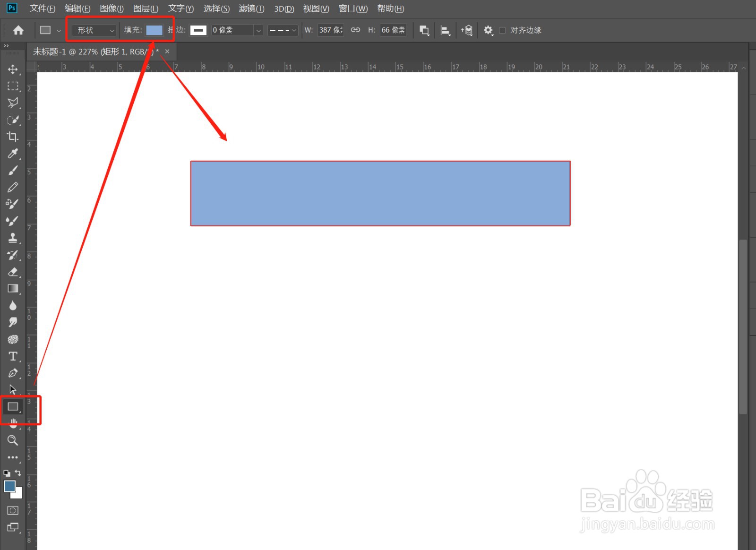Viewport: 756px width, 550px height.
Task: Click the foreground color swatch
Action: (9, 486)
